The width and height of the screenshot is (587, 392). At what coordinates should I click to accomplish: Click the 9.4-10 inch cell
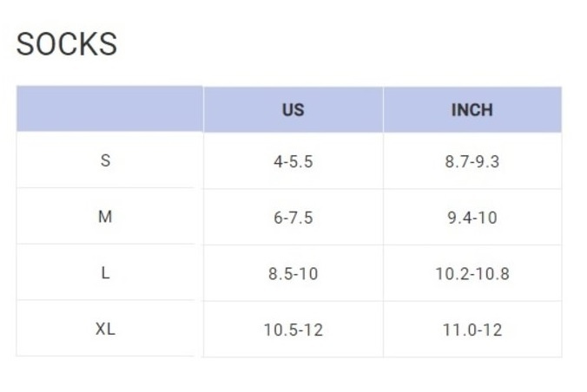(x=472, y=217)
